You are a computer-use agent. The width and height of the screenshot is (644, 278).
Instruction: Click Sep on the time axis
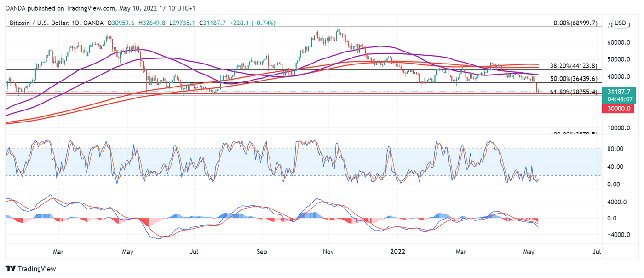pyautogui.click(x=262, y=252)
